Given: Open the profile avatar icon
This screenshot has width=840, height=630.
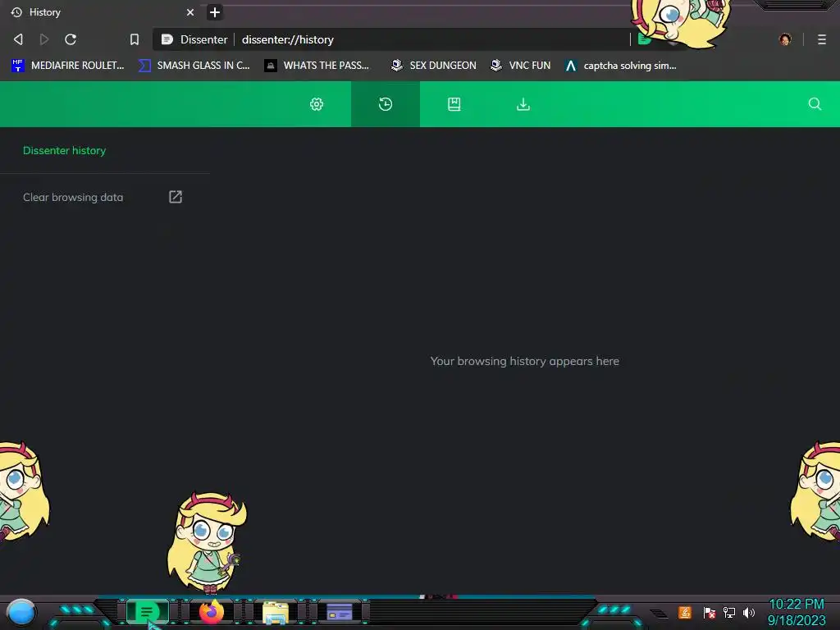Looking at the screenshot, I should [785, 39].
